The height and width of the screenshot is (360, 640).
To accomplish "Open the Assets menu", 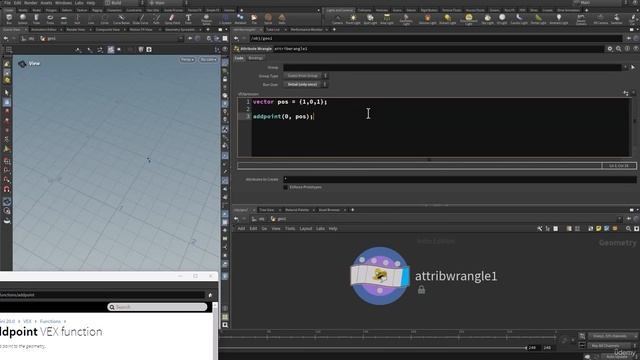I will (x=46, y=3).
